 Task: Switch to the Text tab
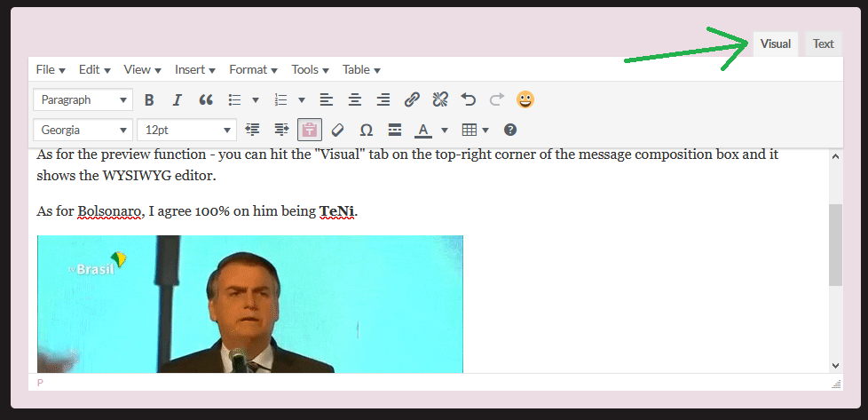(823, 44)
